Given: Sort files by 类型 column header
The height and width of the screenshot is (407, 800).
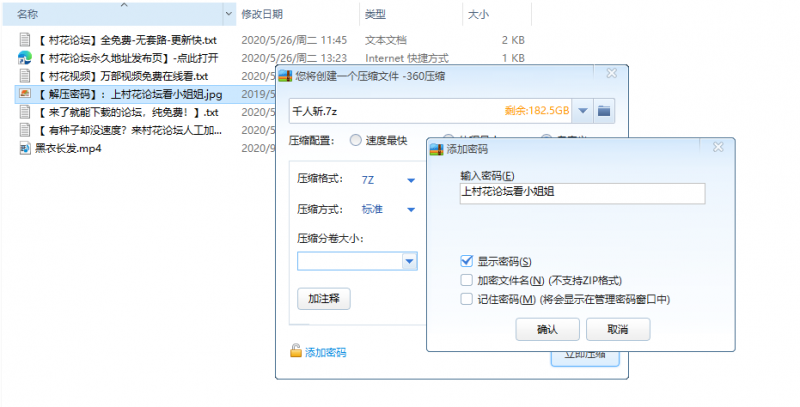Looking at the screenshot, I should click(x=376, y=14).
